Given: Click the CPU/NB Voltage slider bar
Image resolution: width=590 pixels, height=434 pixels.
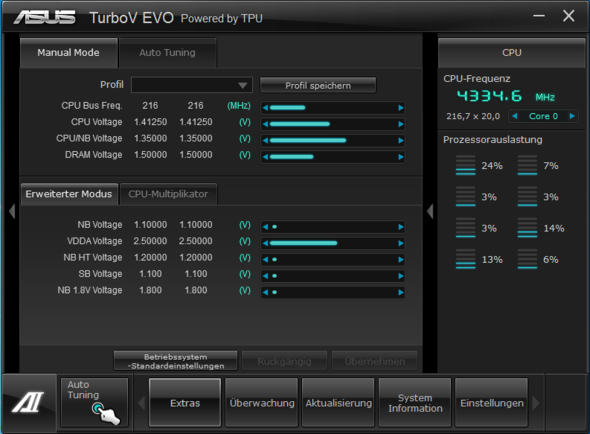Looking at the screenshot, I should point(333,140).
